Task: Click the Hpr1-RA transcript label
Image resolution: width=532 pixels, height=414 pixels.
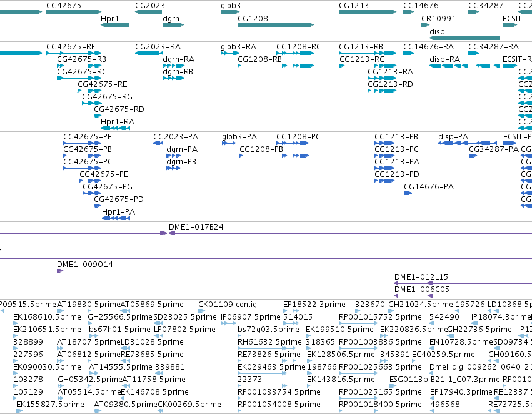Action: [118, 121]
